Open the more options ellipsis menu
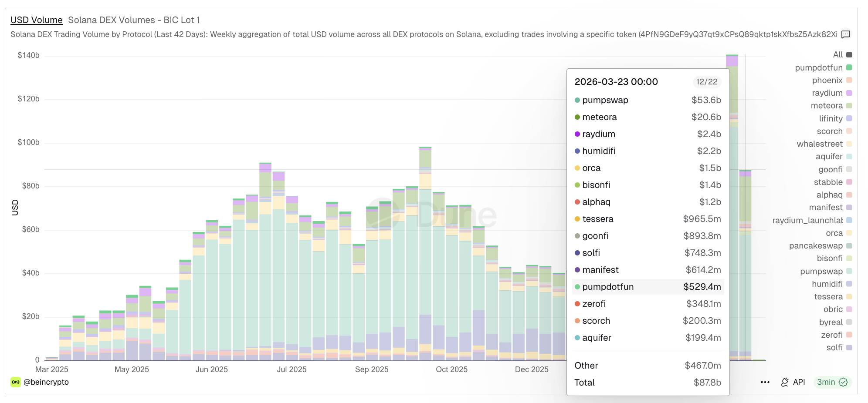 coord(765,382)
